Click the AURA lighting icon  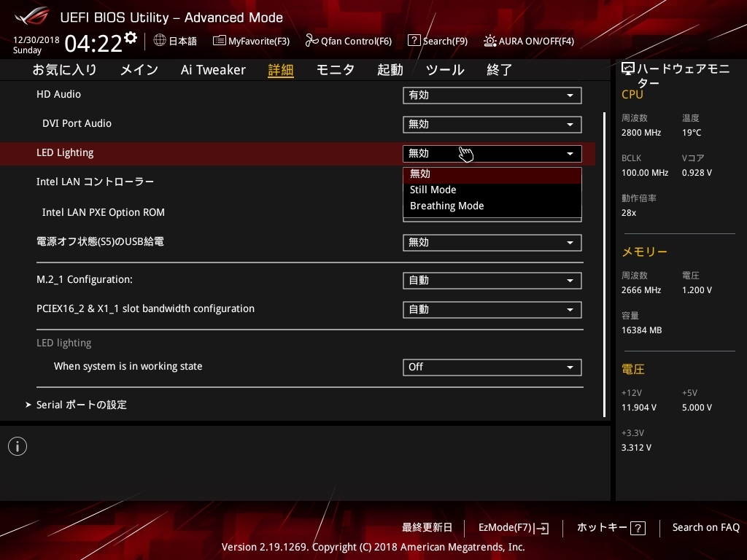(x=489, y=41)
